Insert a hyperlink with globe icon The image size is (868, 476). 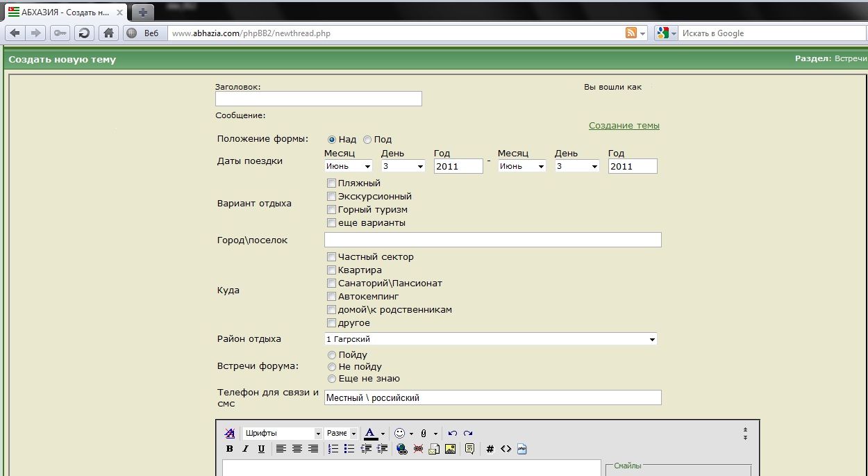pyautogui.click(x=401, y=449)
